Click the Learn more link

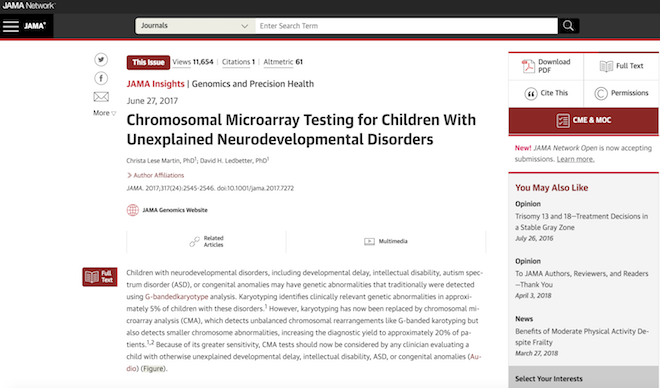tap(575, 159)
